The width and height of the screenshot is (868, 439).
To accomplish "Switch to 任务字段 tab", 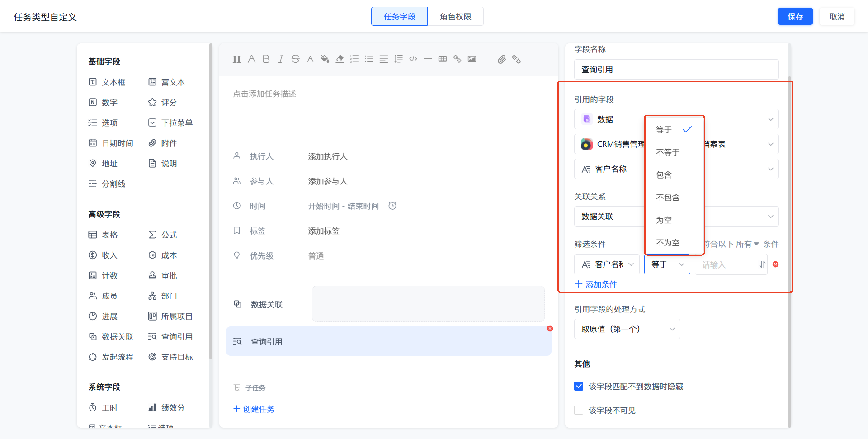I will point(399,17).
